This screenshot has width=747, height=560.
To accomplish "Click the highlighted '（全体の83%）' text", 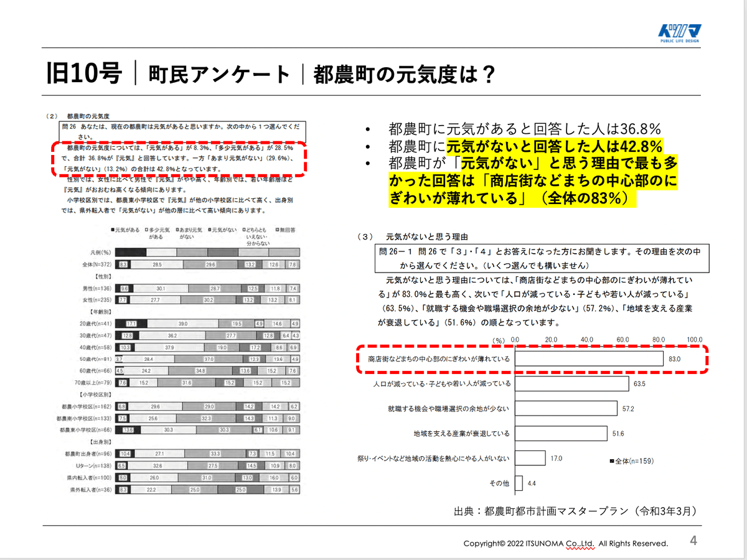I will (x=583, y=199).
